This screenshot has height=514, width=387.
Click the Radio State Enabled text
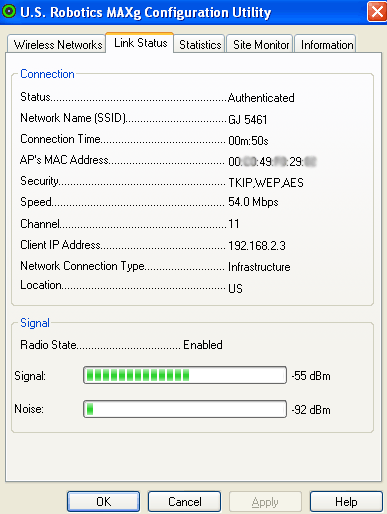[203, 345]
